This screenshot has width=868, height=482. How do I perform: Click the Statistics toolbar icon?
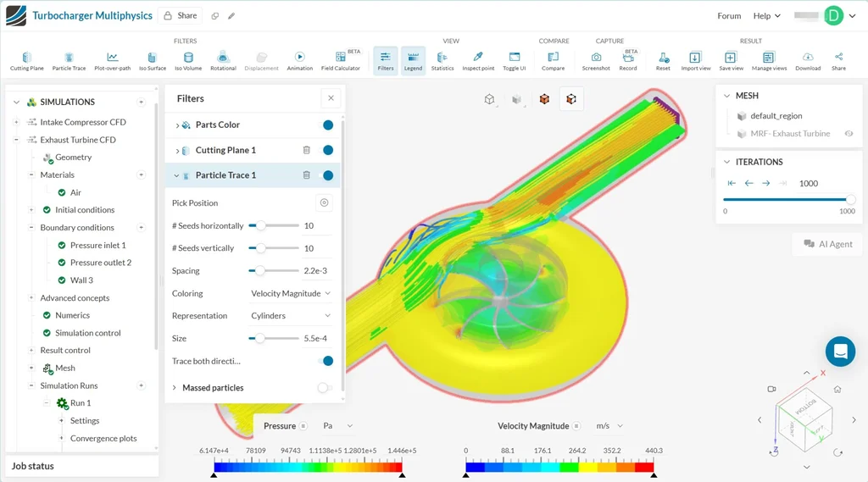click(x=442, y=60)
